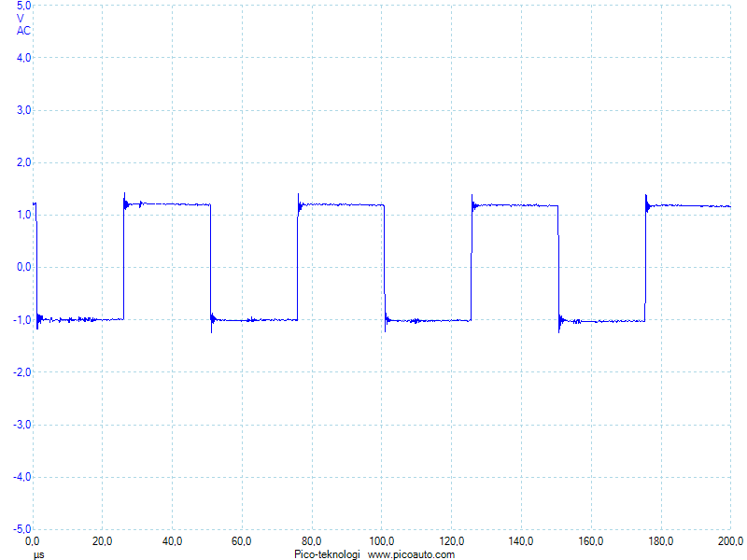
Task: Click the 0,0 time axis label at the bottom
Action: pyautogui.click(x=32, y=542)
